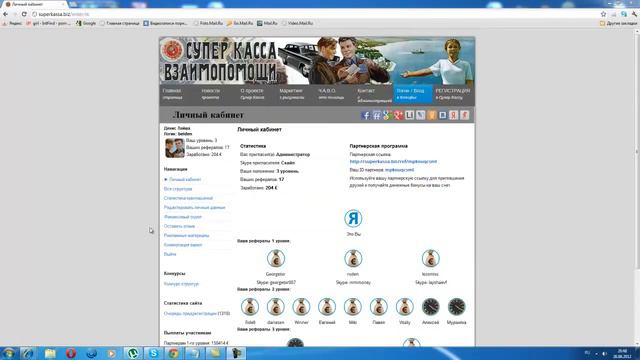Click the Facebook share icon

366,115
